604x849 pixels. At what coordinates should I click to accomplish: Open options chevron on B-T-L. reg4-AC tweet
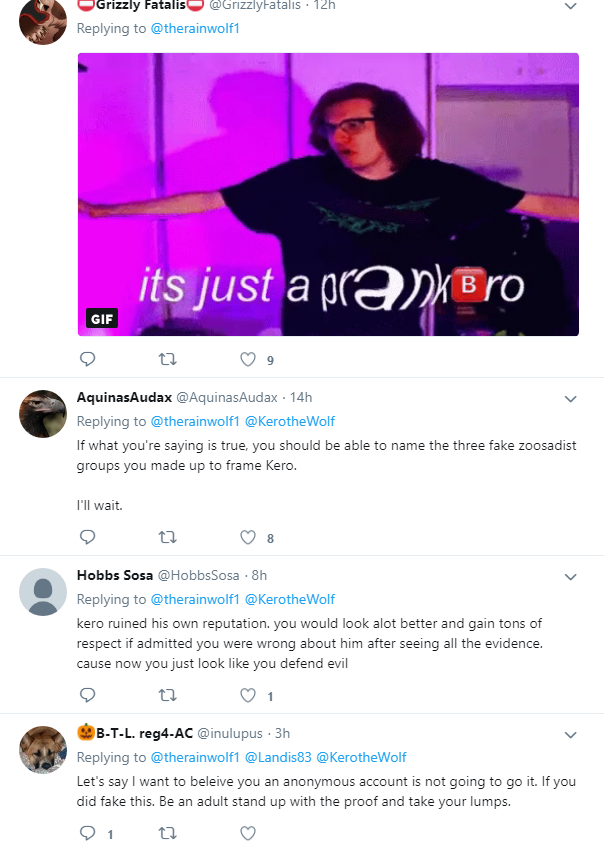tap(570, 735)
